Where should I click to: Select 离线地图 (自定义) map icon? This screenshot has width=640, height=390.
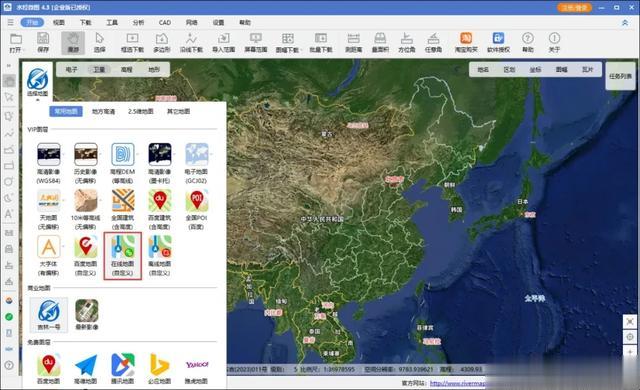coord(160,255)
